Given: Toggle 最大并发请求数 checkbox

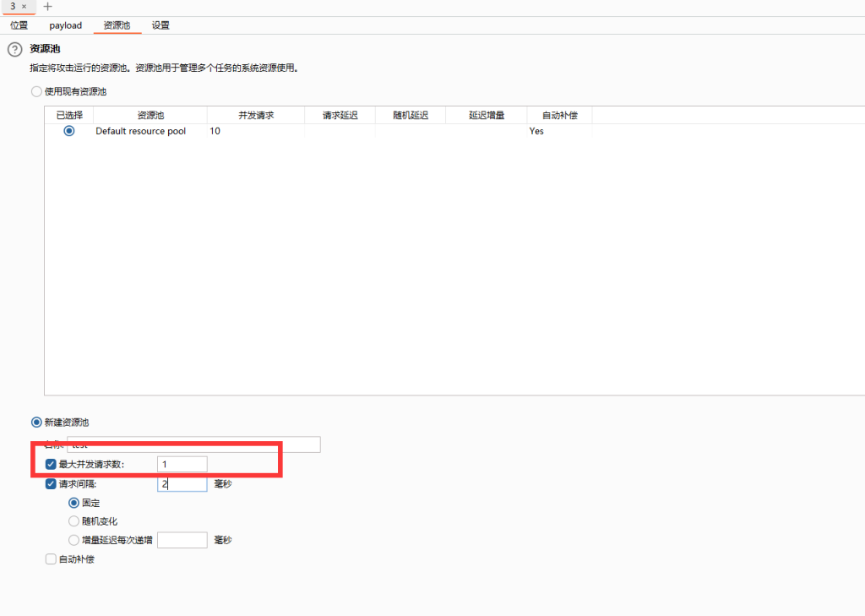Looking at the screenshot, I should [x=51, y=464].
